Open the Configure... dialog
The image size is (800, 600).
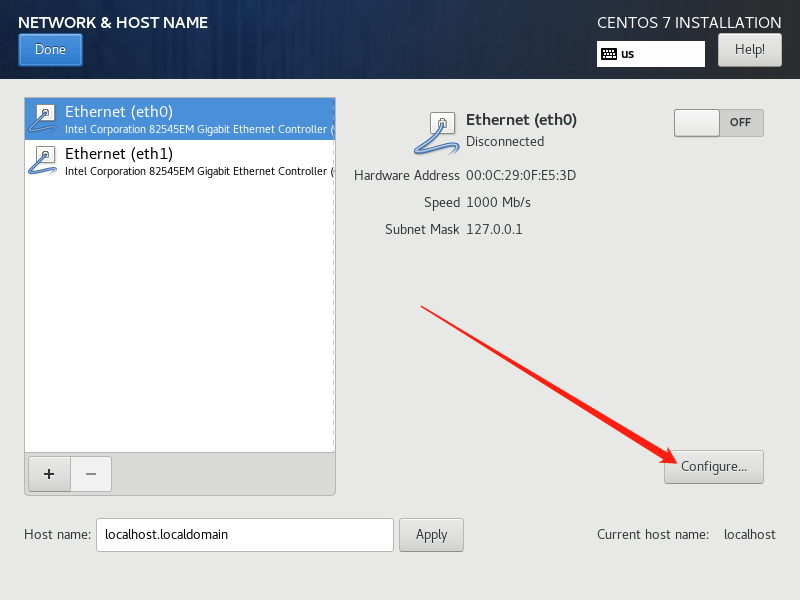tap(713, 467)
